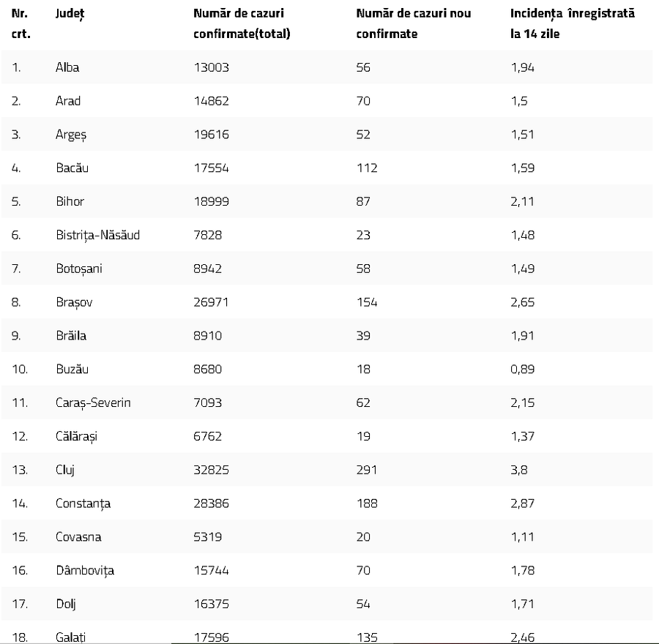This screenshot has height=644, width=659.
Task: Click the Număr de cazuri nou confirmate header
Action: tap(413, 23)
